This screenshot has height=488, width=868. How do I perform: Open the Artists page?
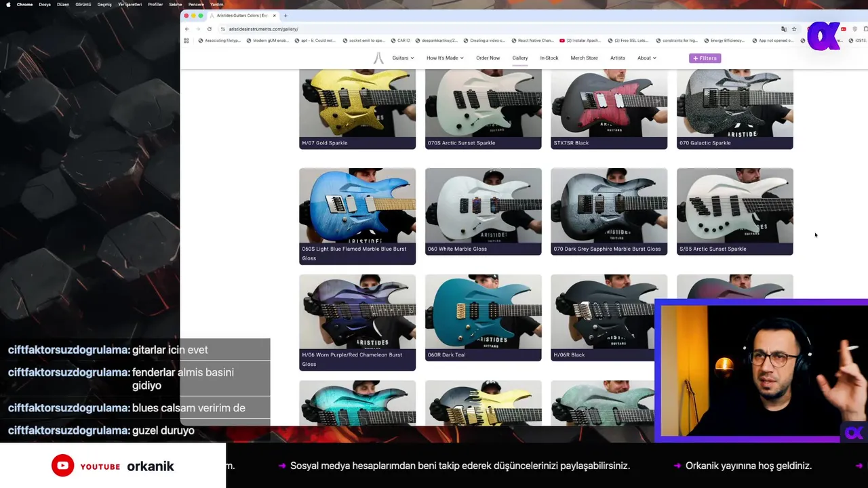click(618, 58)
